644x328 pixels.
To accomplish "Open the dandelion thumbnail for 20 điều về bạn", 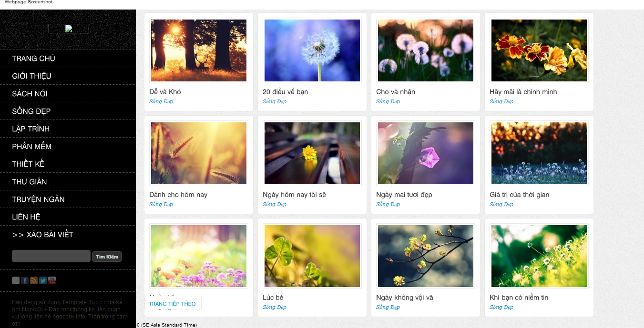I will coord(312,50).
